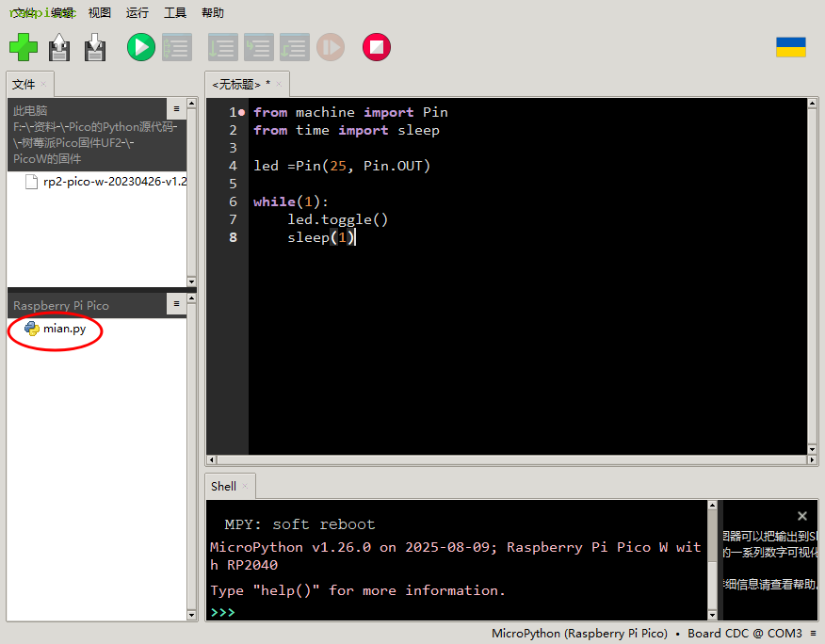Screen dimensions: 825x644
Task: Click the Open file toolbar icon
Action: tap(59, 47)
